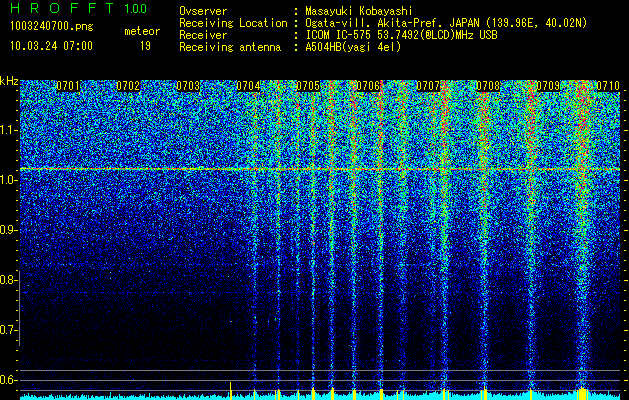Click the 0708 time marker
Viewport: 629px width, 400px height.
[489, 86]
